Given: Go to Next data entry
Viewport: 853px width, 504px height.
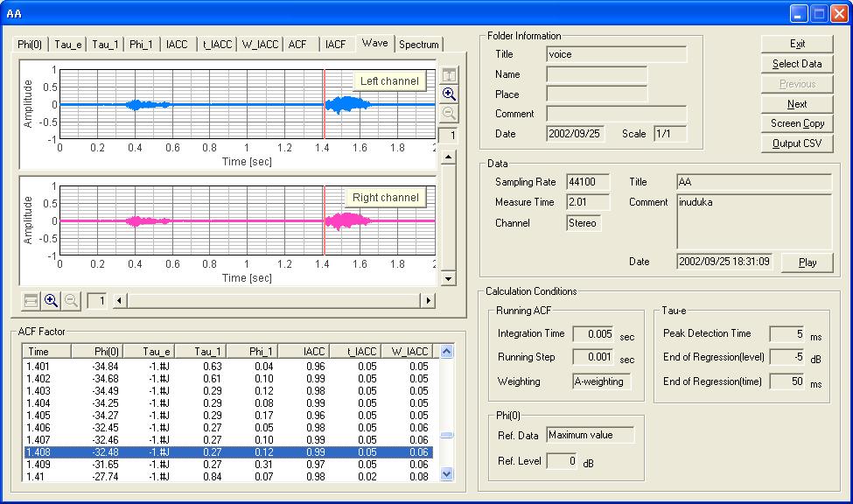Looking at the screenshot, I should click(x=797, y=103).
